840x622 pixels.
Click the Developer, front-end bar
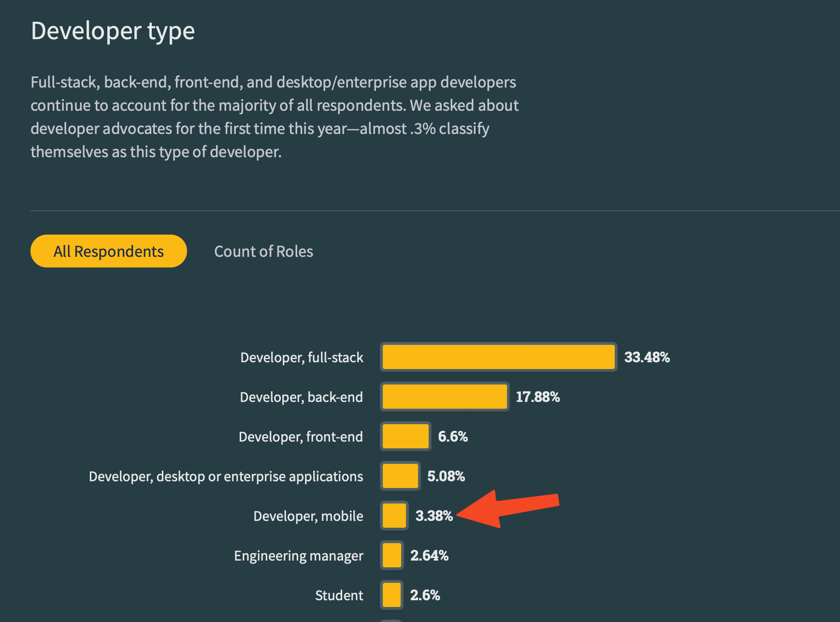pos(406,436)
